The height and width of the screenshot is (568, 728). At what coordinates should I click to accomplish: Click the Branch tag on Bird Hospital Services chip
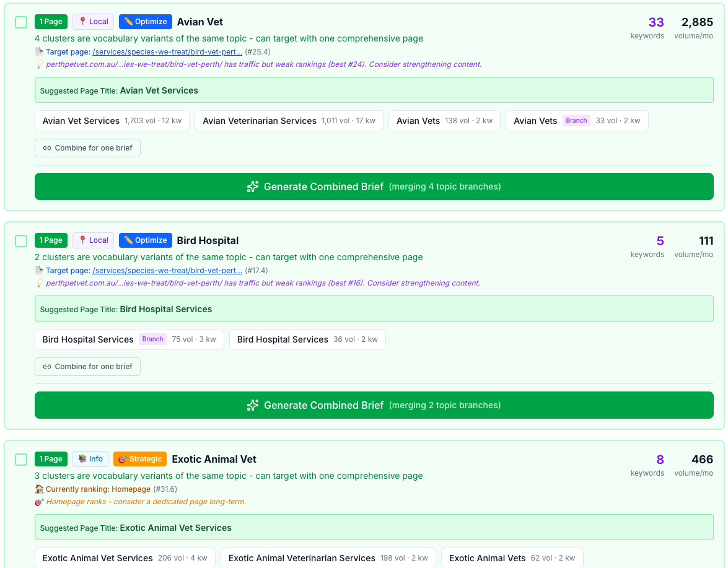[152, 339]
